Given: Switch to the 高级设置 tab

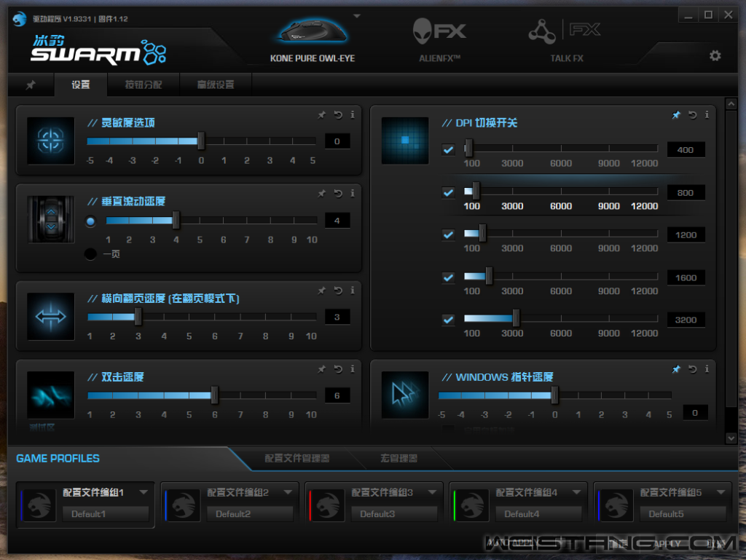Looking at the screenshot, I should click(x=216, y=84).
